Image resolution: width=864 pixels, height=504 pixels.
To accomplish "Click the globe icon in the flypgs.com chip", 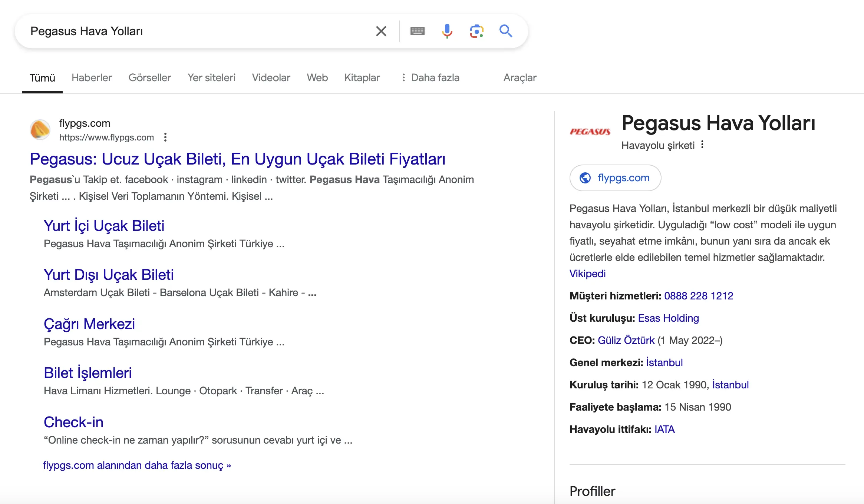I will [x=585, y=178].
